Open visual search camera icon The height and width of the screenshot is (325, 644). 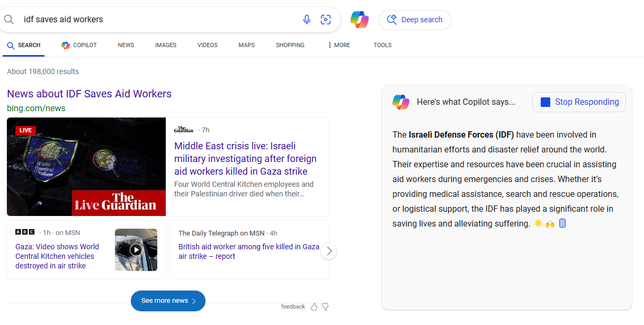click(326, 20)
